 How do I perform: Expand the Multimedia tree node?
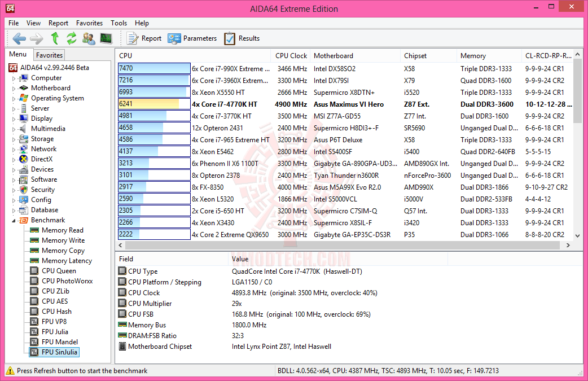coord(14,129)
